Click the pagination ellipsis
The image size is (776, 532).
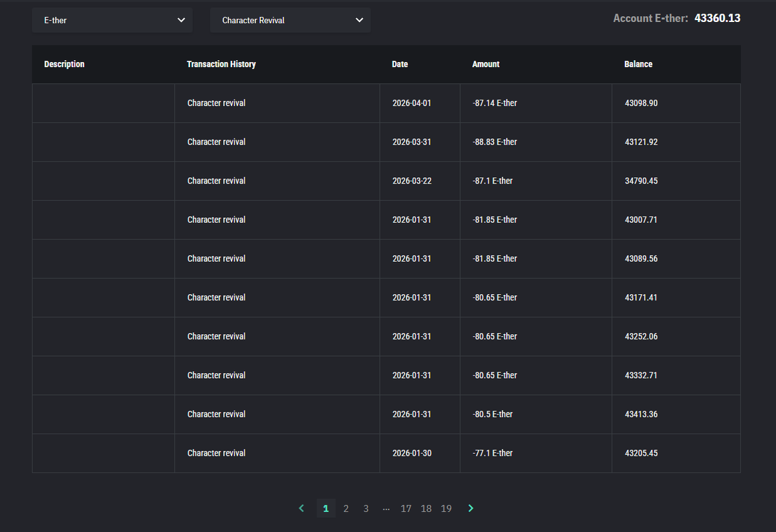386,509
